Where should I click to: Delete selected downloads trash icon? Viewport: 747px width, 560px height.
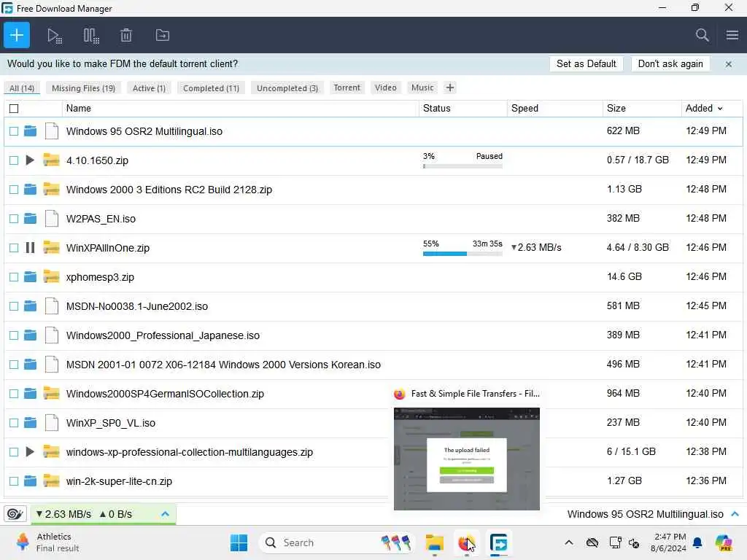click(x=126, y=35)
